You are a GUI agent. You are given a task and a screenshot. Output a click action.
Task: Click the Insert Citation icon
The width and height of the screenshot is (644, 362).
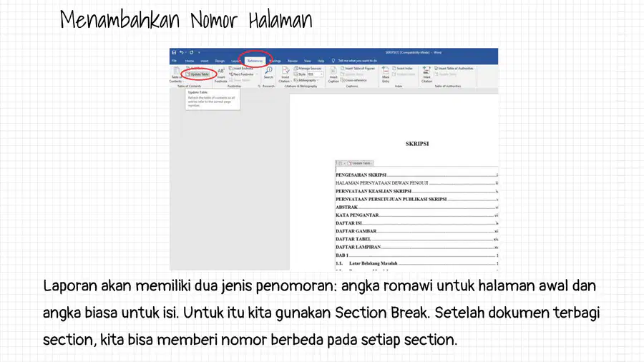285,71
